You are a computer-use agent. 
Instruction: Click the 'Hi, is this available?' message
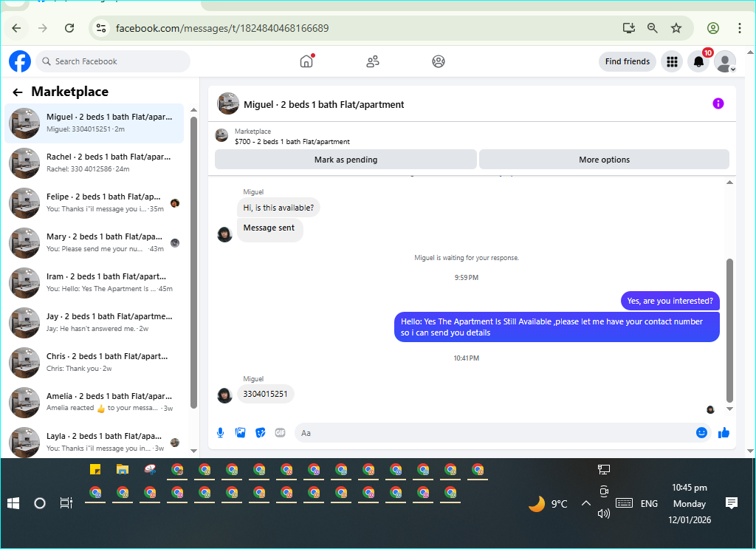click(x=278, y=208)
